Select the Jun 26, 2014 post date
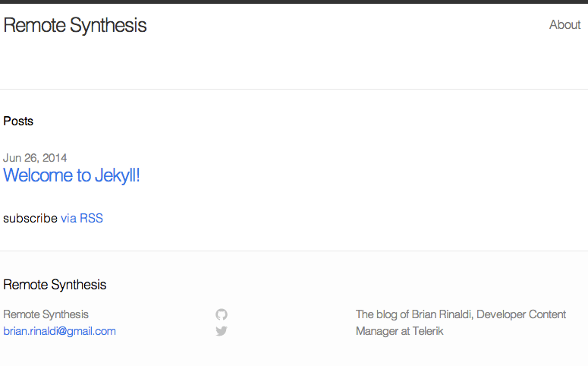The width and height of the screenshot is (588, 366). point(35,158)
